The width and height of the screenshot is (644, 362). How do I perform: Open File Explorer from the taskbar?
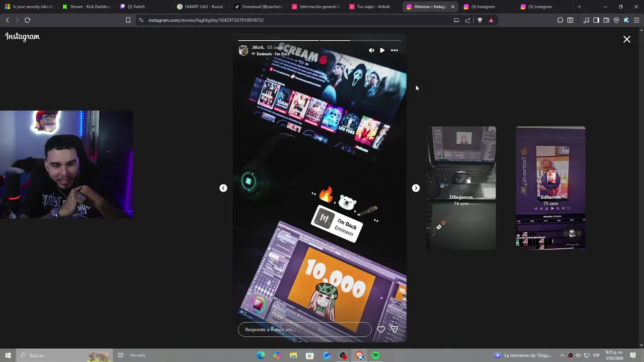293,355
